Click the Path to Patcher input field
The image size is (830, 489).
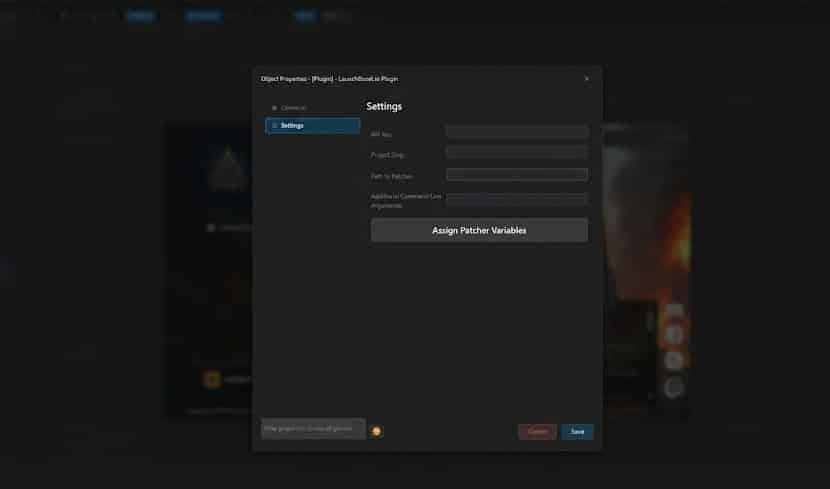(517, 175)
